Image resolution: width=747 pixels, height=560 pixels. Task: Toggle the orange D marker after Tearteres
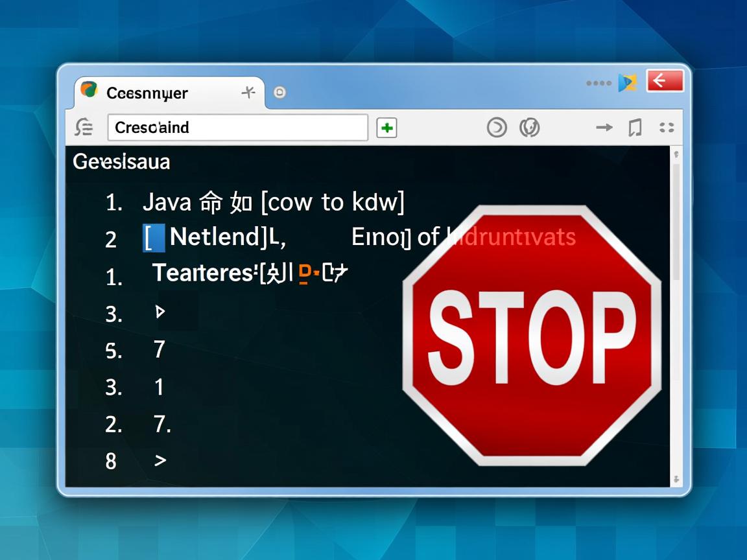[x=304, y=274]
